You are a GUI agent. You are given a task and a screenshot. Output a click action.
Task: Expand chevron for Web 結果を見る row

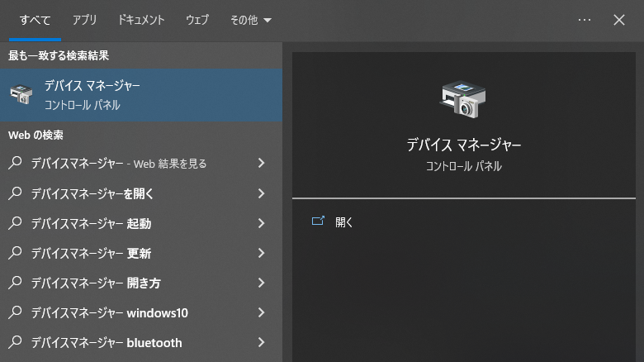261,164
